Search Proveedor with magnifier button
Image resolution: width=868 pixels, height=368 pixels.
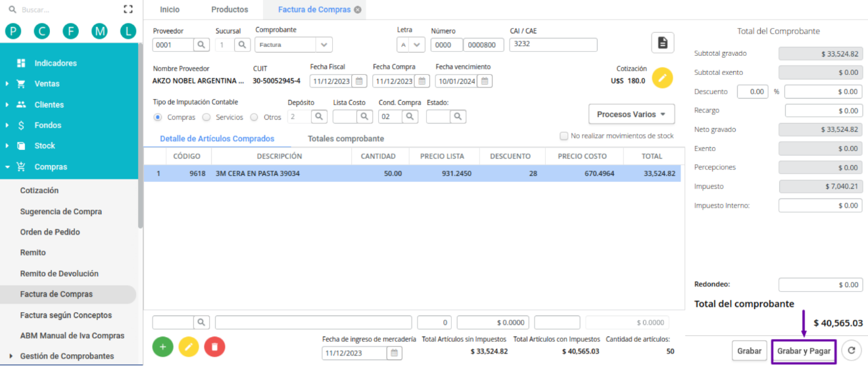point(202,45)
